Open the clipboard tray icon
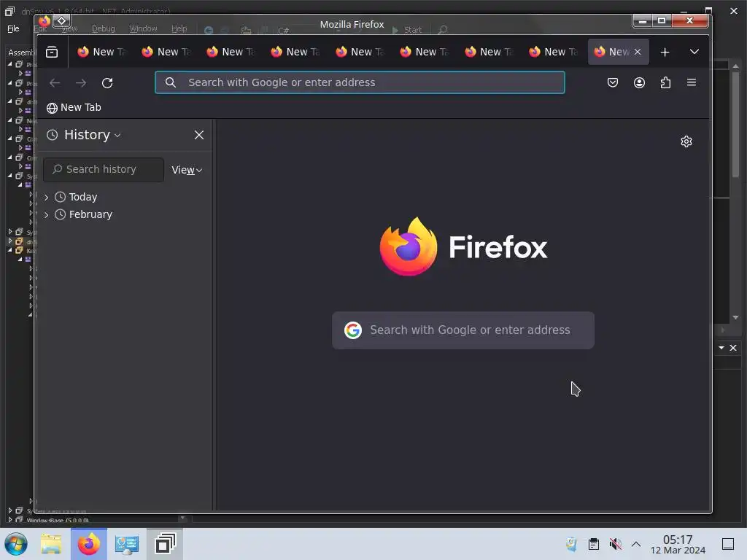Image resolution: width=747 pixels, height=560 pixels. pos(594,544)
